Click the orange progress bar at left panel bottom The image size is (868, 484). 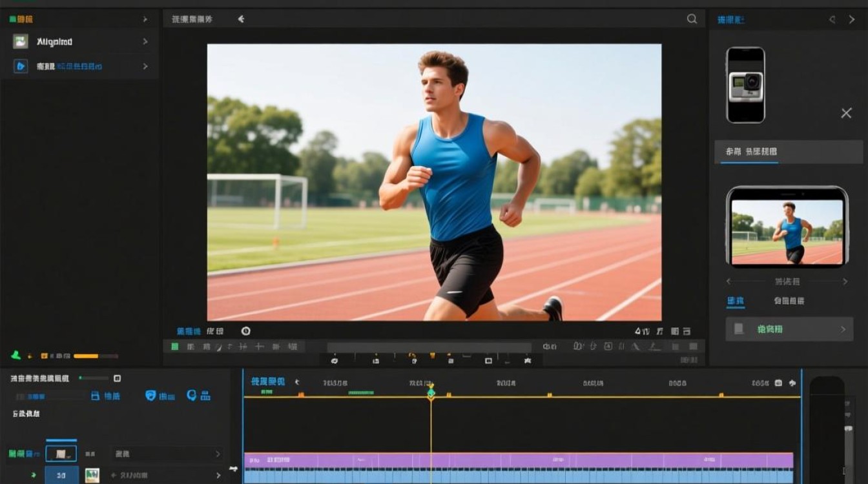point(86,356)
